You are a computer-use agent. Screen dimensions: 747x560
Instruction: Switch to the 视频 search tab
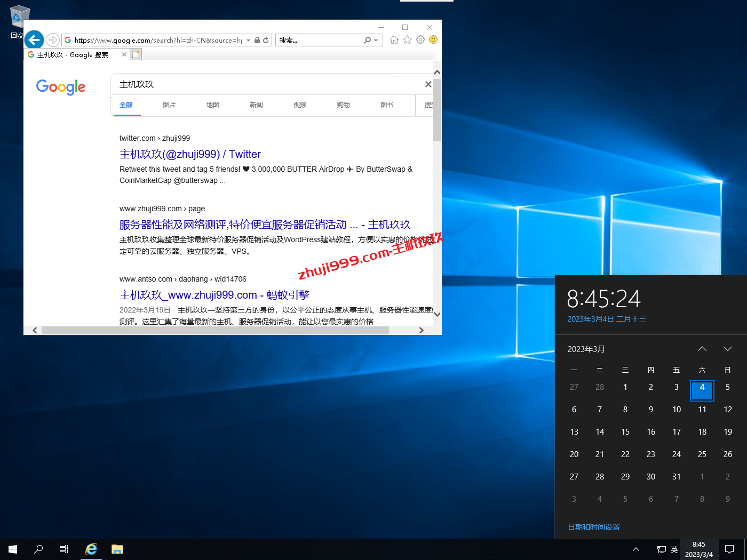pos(300,105)
